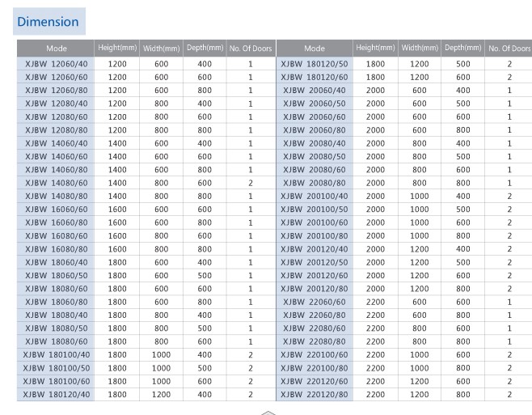This screenshot has height=415, width=532.
Task: Click the right table's Depth(mm) column header
Action: pos(462,49)
